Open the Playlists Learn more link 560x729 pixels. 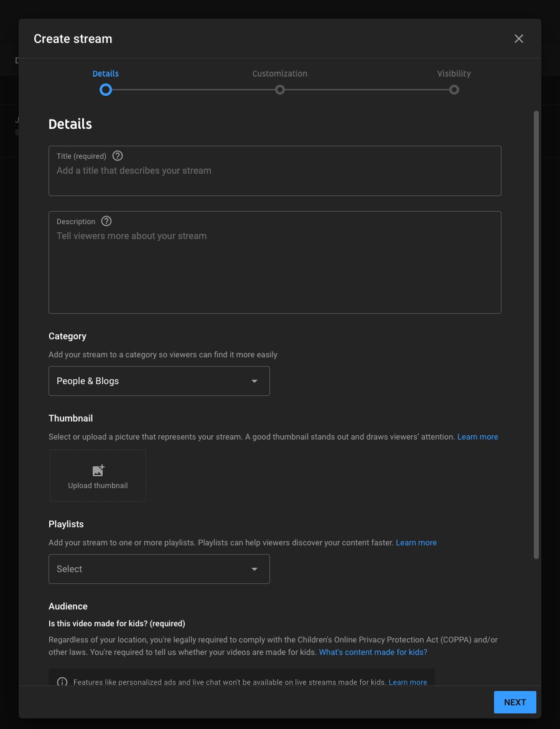tap(416, 543)
